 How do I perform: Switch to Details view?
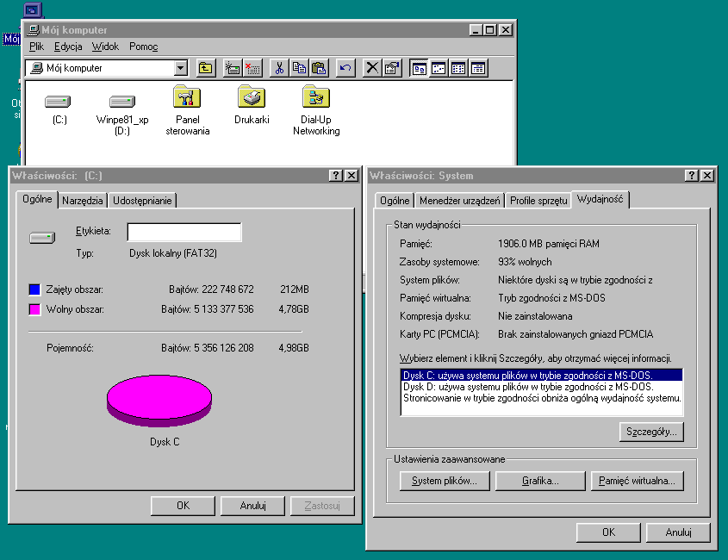pyautogui.click(x=478, y=68)
